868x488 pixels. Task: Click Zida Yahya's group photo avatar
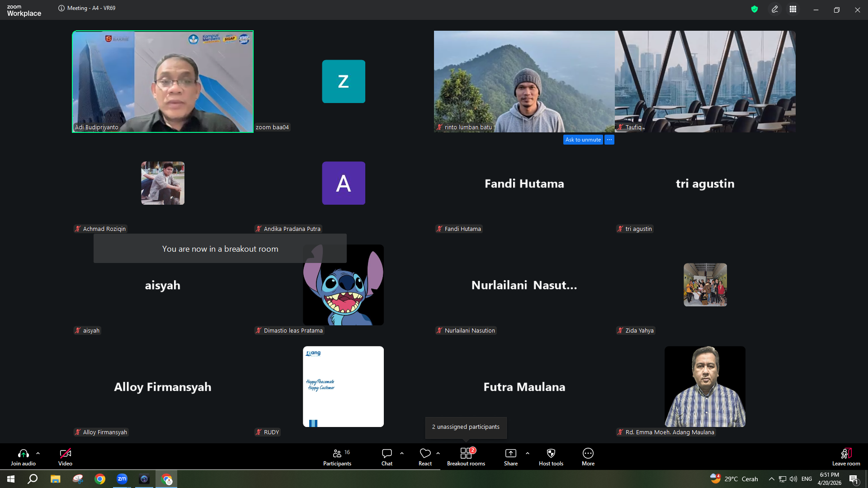click(705, 285)
